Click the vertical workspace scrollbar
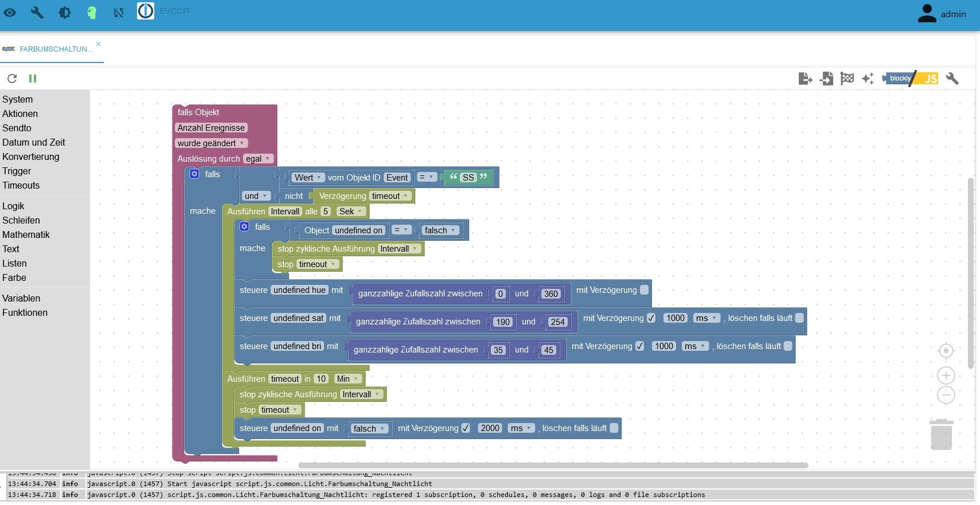 (971, 273)
